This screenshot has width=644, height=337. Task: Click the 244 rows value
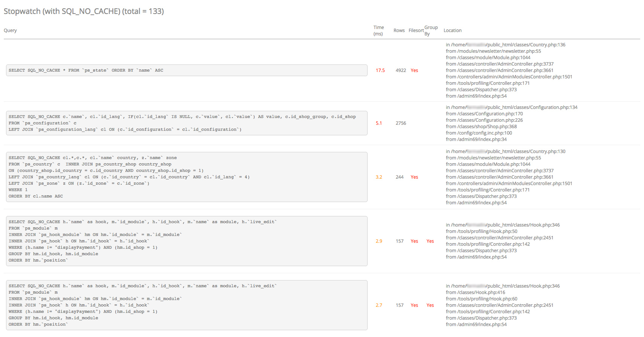(400, 177)
